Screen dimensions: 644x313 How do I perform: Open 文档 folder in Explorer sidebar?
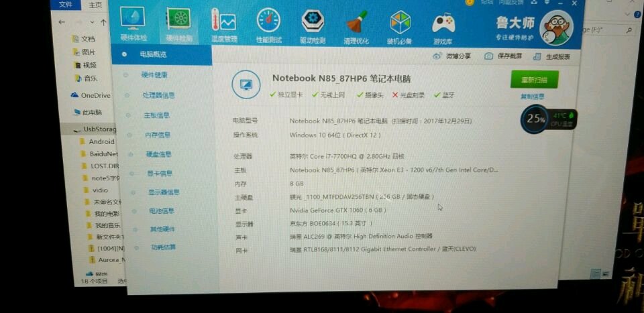tap(85, 39)
